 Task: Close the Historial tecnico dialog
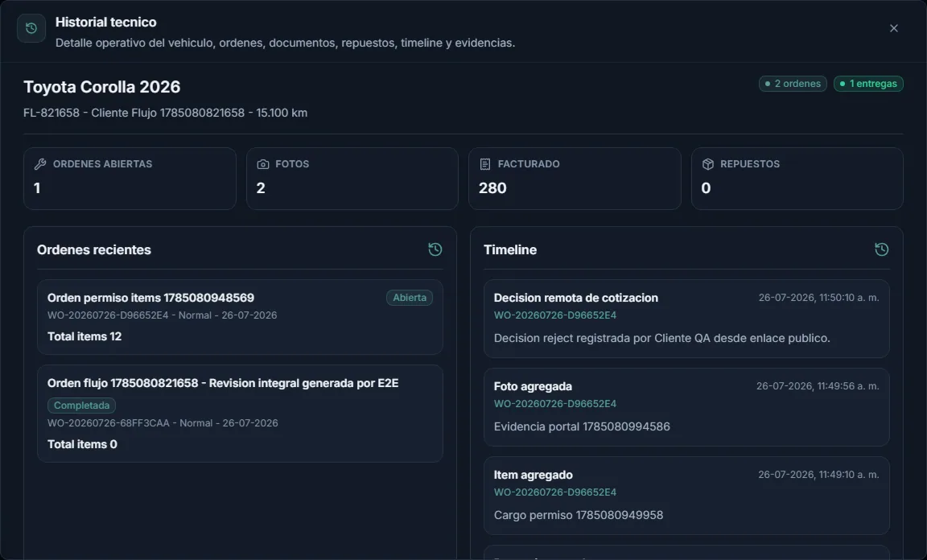[x=893, y=28]
